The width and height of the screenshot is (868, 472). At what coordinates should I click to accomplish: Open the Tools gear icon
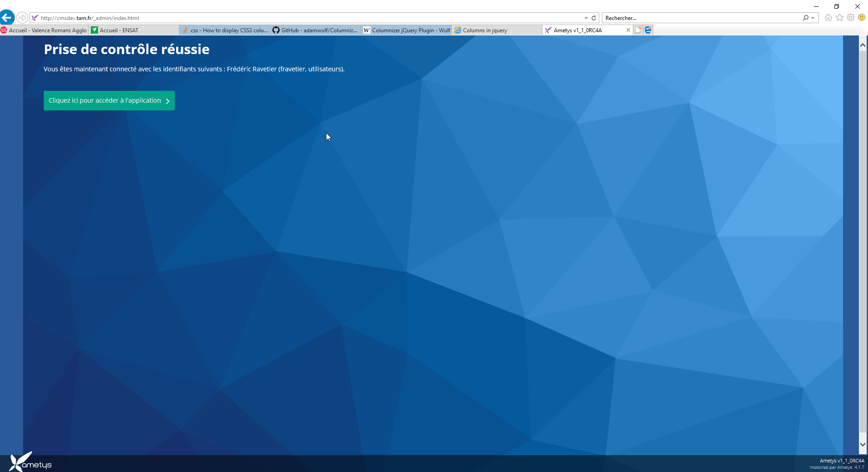tap(851, 18)
